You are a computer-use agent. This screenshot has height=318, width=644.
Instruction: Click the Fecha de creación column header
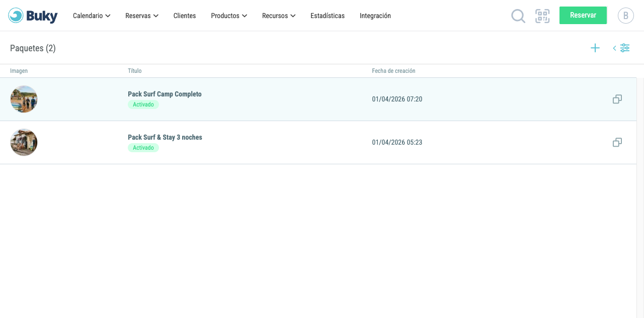(394, 71)
